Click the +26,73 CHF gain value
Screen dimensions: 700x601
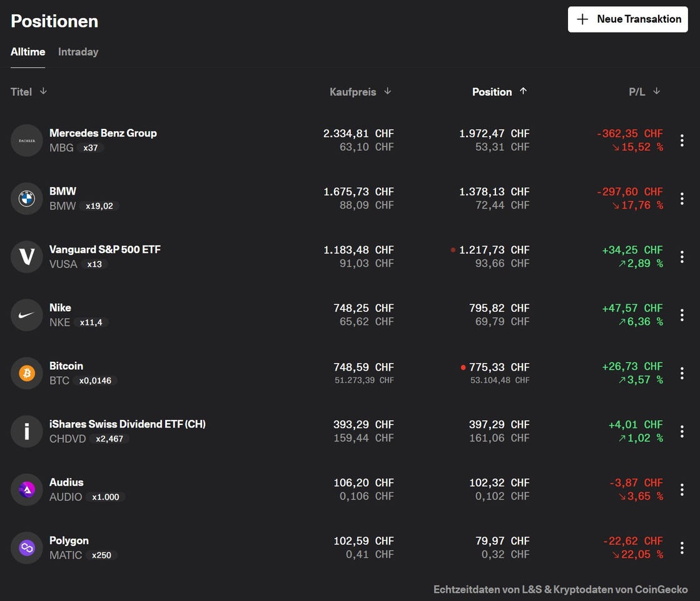pyautogui.click(x=632, y=366)
